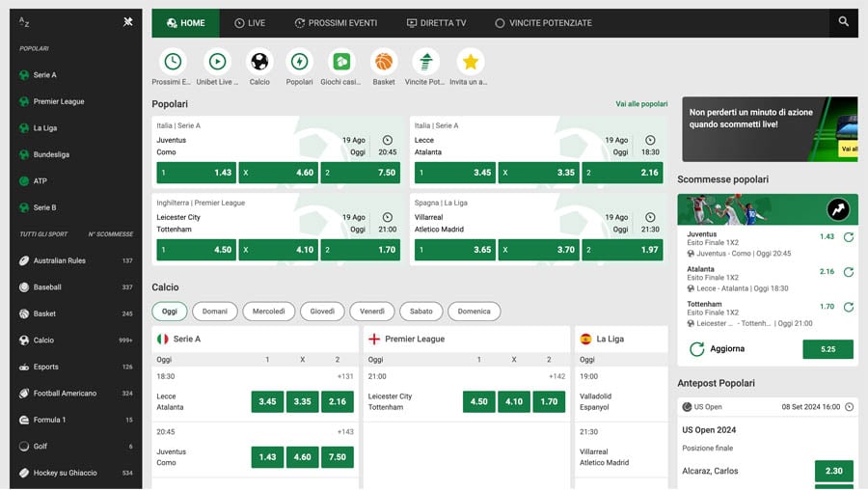The height and width of the screenshot is (490, 868).
Task: Open the DIRETTA TV tab
Action: 436,23
